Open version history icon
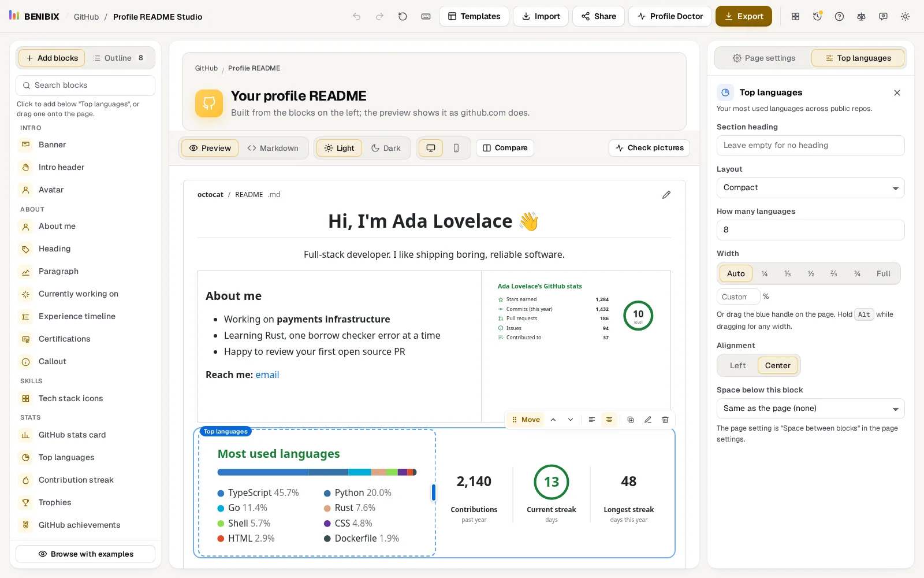The width and height of the screenshot is (924, 578). tap(817, 17)
